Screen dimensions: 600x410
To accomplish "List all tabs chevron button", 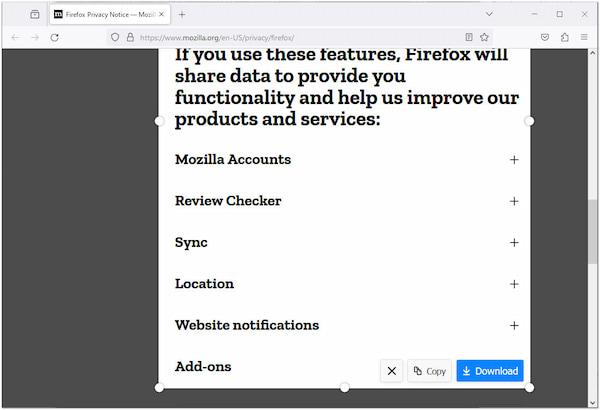I will [489, 14].
